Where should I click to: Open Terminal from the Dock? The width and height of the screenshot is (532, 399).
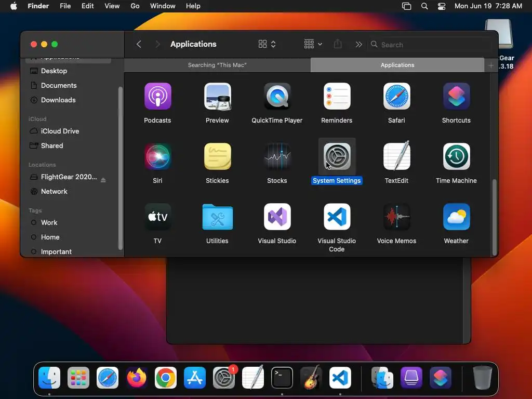pyautogui.click(x=282, y=378)
